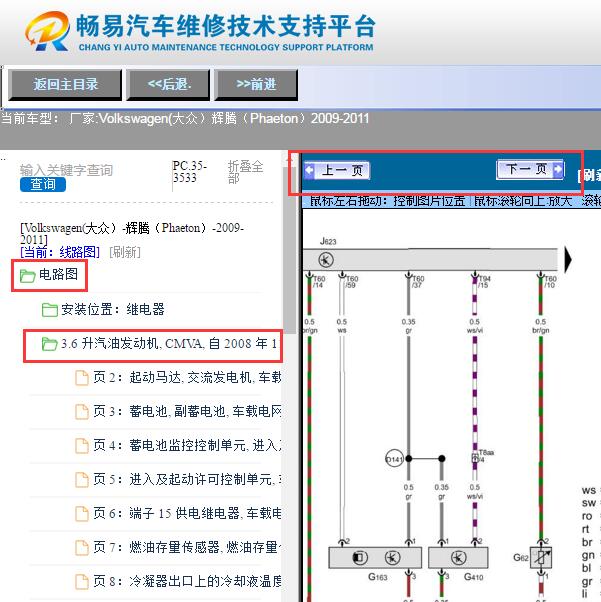This screenshot has width=601, height=602.
Task: Expand the 安装位置：继电器 folder icon
Action: click(x=50, y=309)
